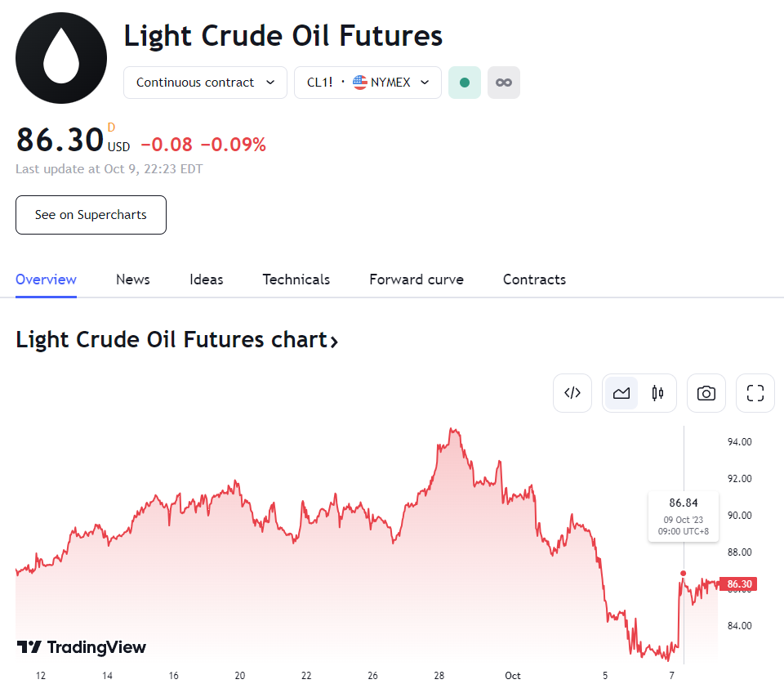Open the Overview tab
This screenshot has height=693, width=784.
point(46,279)
